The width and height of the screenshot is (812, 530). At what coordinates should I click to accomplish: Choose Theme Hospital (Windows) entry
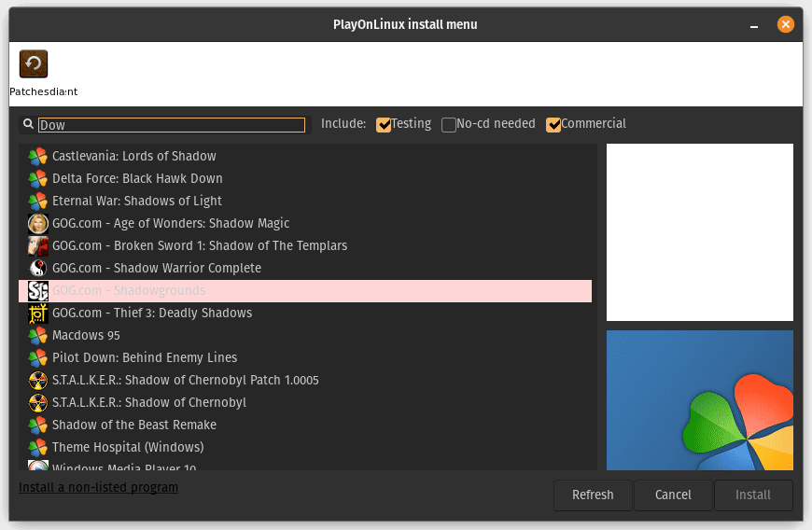click(127, 448)
